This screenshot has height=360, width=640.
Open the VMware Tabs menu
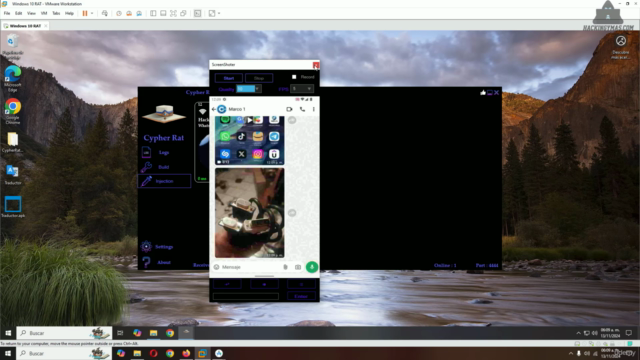pos(56,13)
